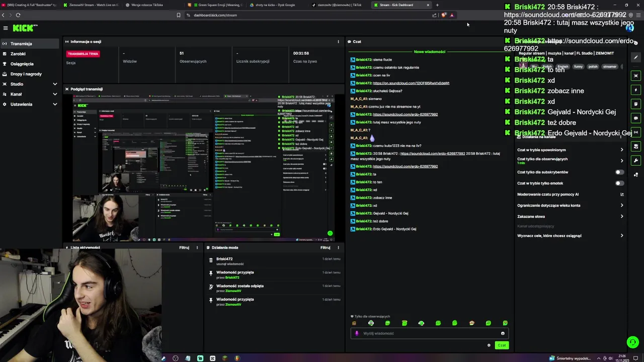This screenshot has width=644, height=362.
Task: Open the green headset support button
Action: [632, 342]
